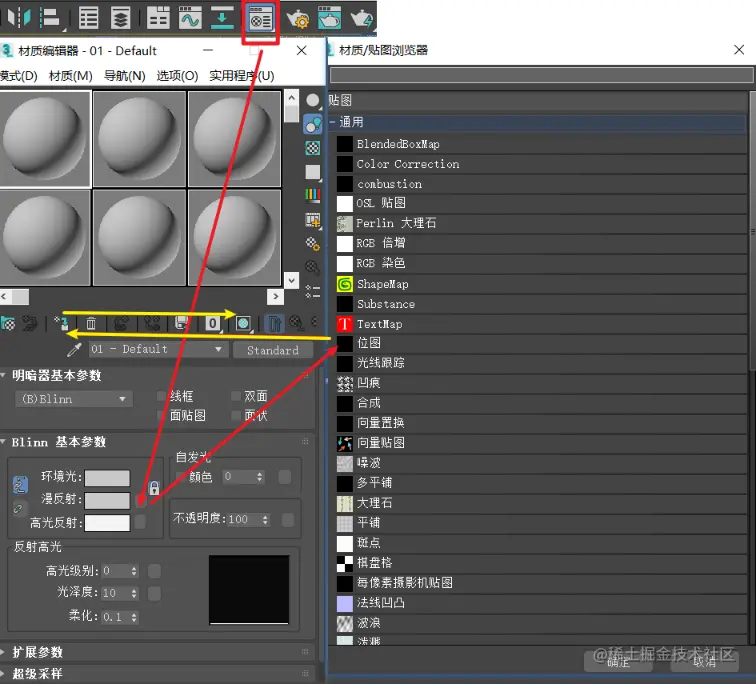Click Assign Material to Selection icon
This screenshot has height=684, width=756.
(x=62, y=323)
